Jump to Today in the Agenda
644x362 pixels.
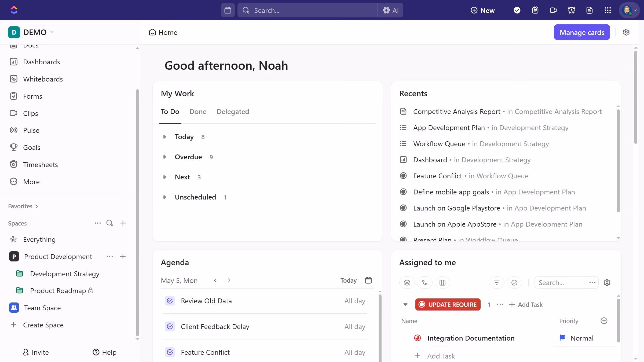coord(349,280)
